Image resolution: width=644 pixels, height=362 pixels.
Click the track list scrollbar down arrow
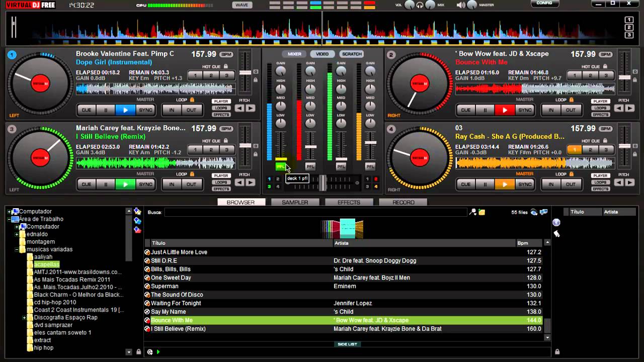point(547,337)
